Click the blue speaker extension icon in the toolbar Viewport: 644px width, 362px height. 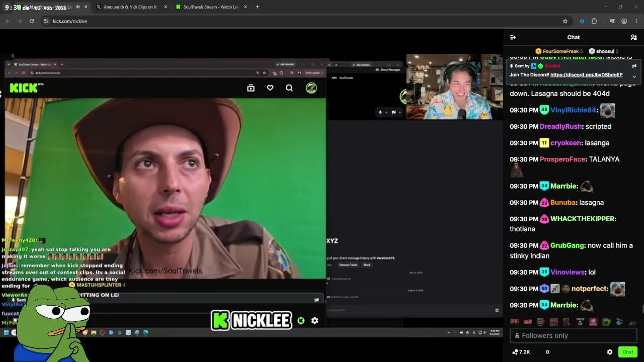click(x=582, y=21)
